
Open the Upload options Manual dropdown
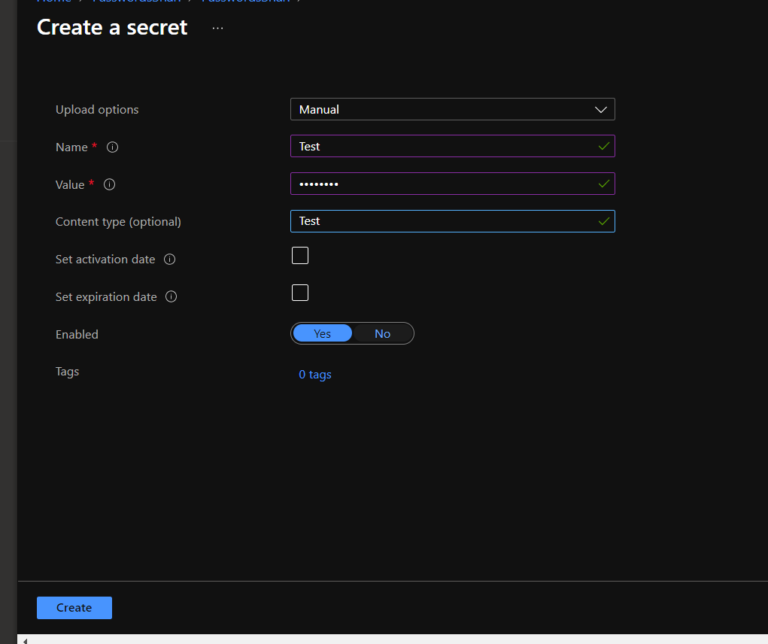[x=452, y=109]
